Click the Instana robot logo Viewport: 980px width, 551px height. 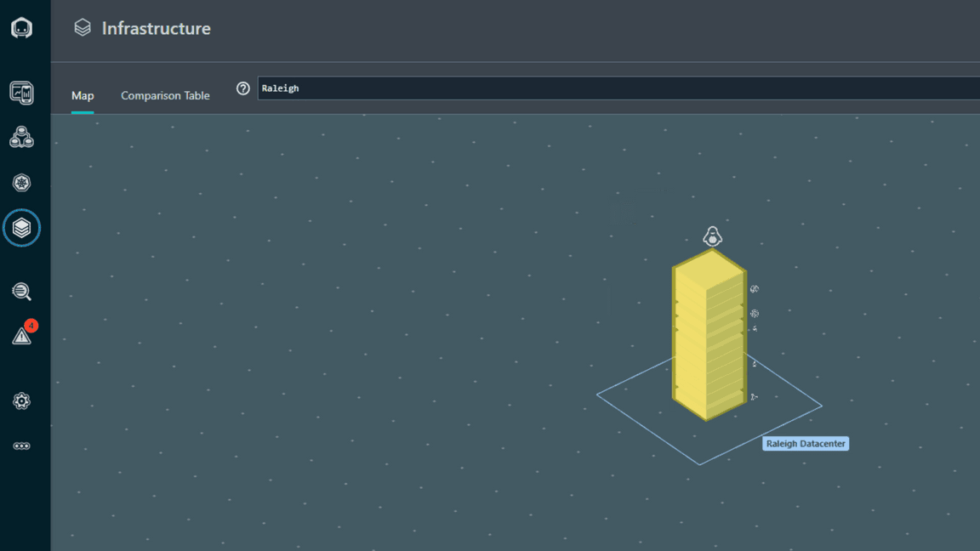[21, 28]
